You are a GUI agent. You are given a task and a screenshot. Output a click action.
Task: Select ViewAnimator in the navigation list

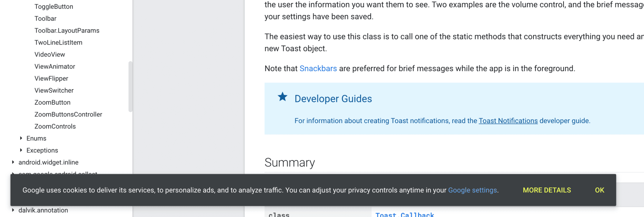(55, 66)
